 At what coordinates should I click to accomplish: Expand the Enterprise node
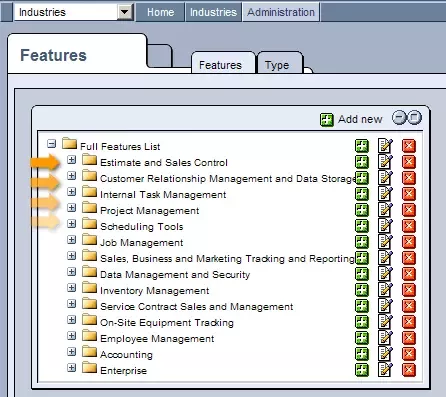pyautogui.click(x=71, y=368)
